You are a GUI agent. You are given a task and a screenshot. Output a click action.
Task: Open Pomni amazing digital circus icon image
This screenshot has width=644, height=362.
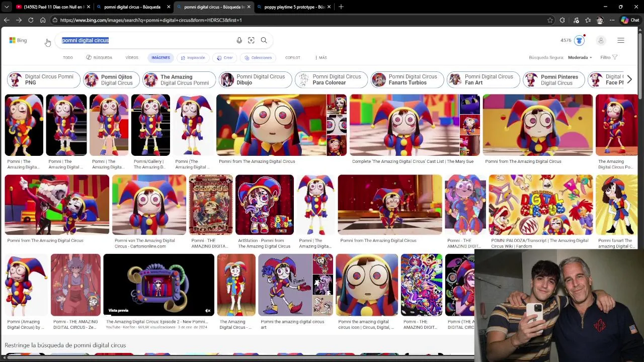click(x=367, y=285)
